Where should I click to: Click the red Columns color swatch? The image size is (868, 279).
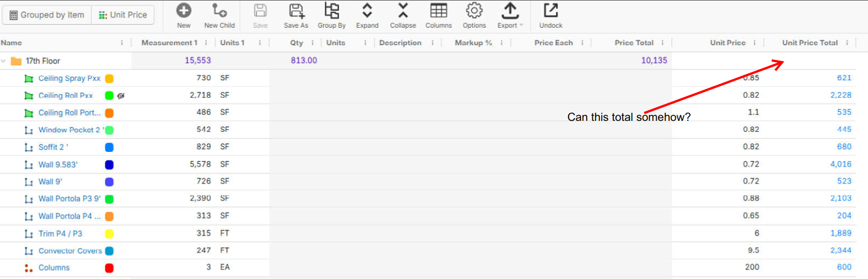(109, 268)
